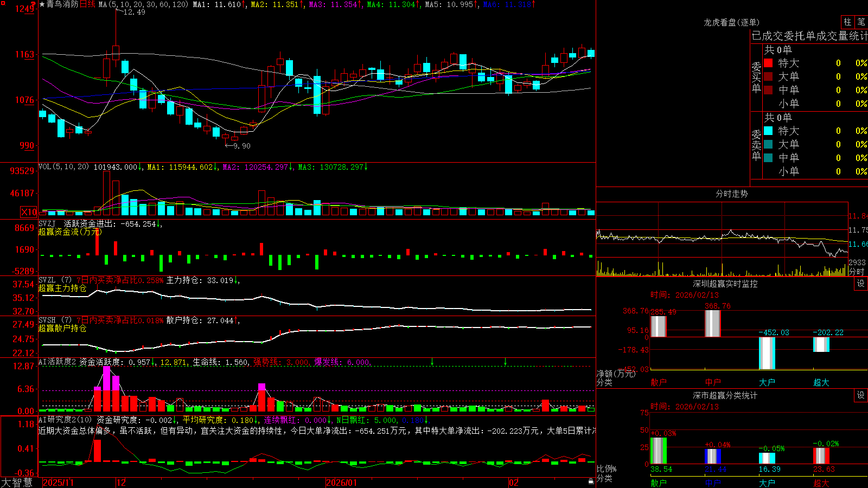Click the 委买单 vertical label
The height and width of the screenshot is (488, 868).
tap(756, 77)
